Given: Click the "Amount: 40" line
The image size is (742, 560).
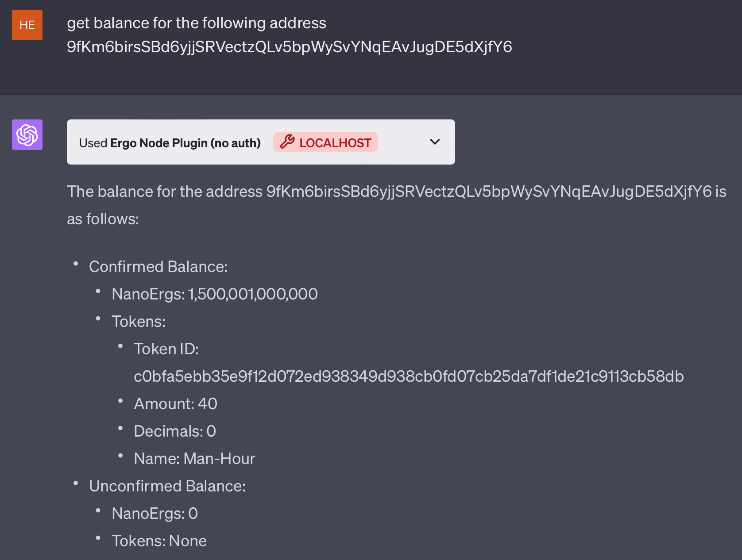Looking at the screenshot, I should pyautogui.click(x=175, y=404).
